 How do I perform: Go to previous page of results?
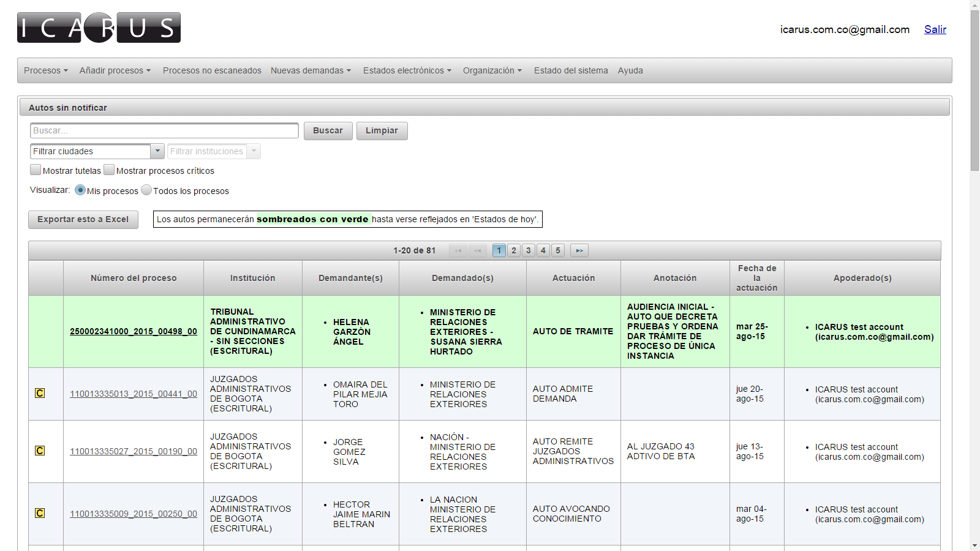[x=478, y=250]
